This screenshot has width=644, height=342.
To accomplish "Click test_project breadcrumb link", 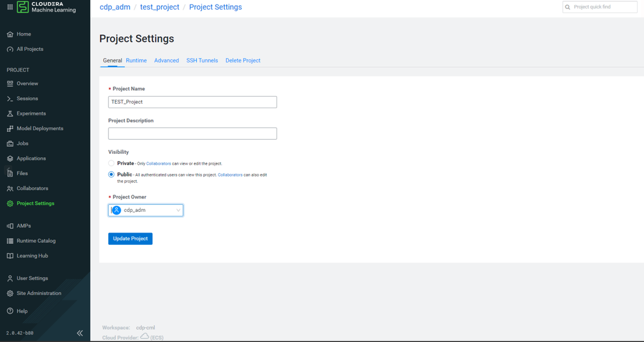I will pyautogui.click(x=160, y=7).
